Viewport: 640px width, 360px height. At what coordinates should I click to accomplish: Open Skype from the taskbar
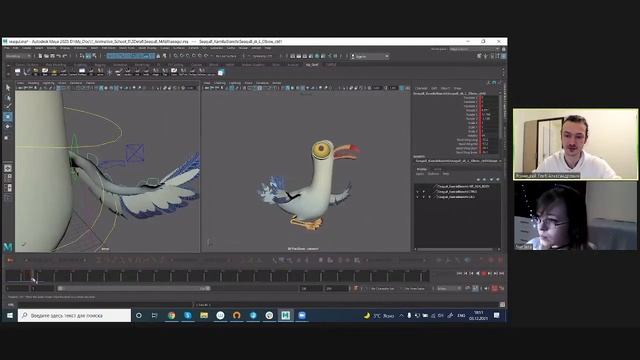click(188, 316)
